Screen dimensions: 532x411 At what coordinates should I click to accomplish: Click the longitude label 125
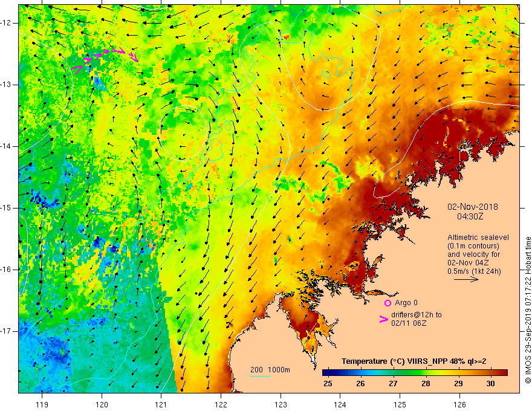coord(400,404)
